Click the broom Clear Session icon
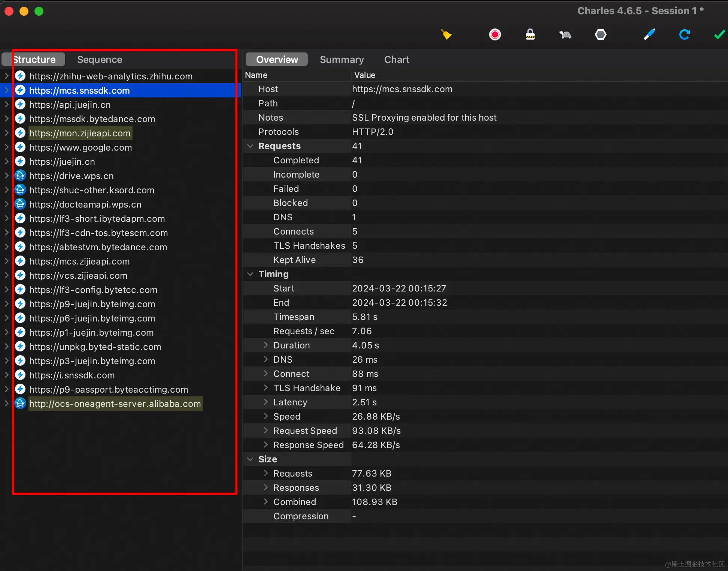 click(446, 35)
